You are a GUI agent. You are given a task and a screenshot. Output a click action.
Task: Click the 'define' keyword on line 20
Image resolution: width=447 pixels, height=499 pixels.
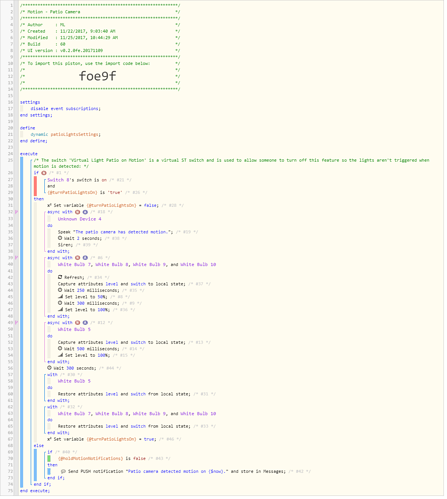tap(27, 128)
